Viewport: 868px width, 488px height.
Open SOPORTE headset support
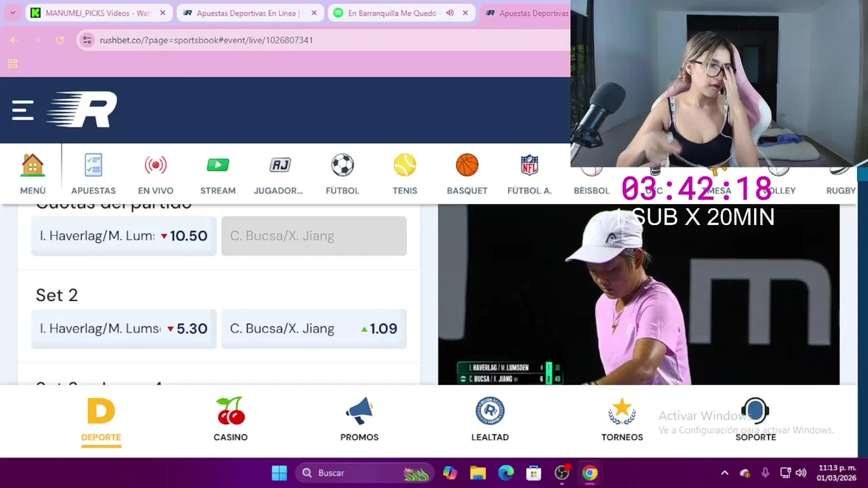[x=755, y=420]
